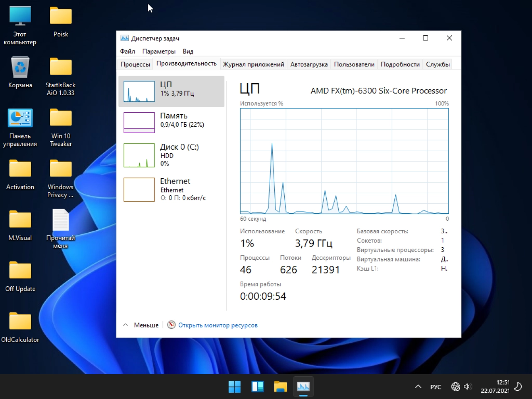
Task: Maximize the Диспетчер задач window
Action: click(425, 38)
